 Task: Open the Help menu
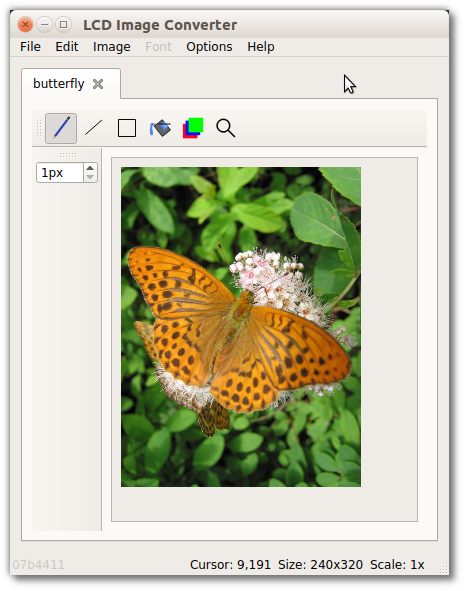pos(261,47)
